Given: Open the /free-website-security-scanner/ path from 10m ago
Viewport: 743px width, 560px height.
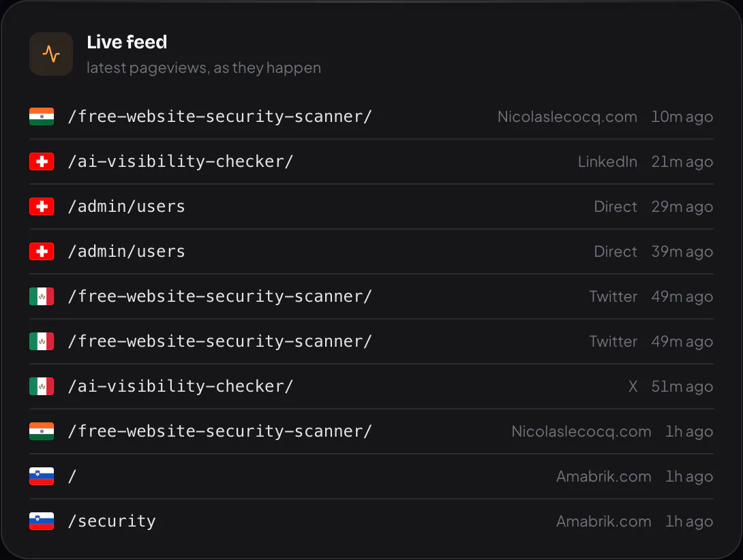Looking at the screenshot, I should (x=220, y=116).
